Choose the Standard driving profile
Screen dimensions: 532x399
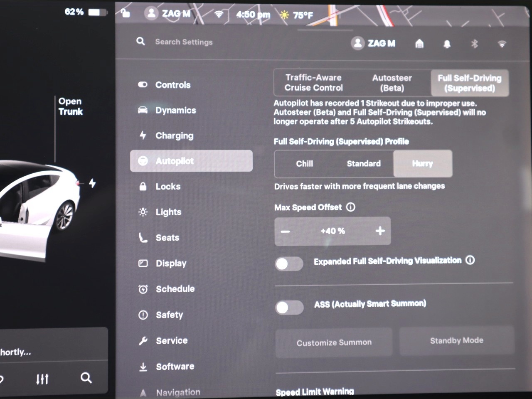point(364,164)
